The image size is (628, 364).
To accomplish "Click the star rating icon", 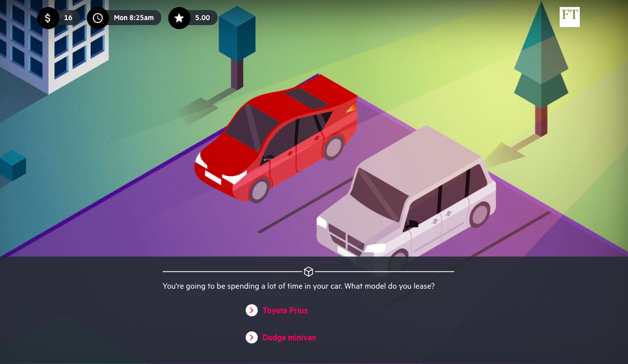I will 179,18.
